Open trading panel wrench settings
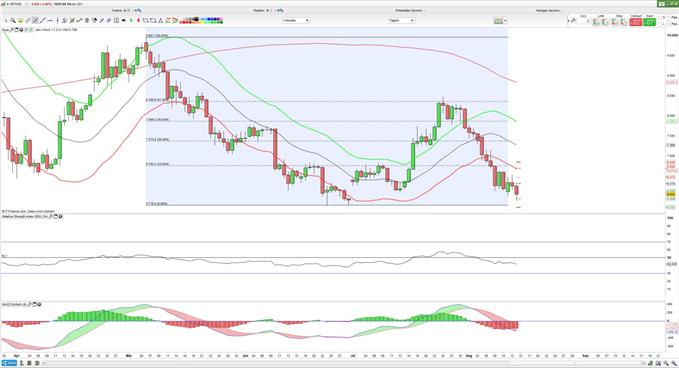This screenshot has width=679, height=368. pyautogui.click(x=573, y=20)
